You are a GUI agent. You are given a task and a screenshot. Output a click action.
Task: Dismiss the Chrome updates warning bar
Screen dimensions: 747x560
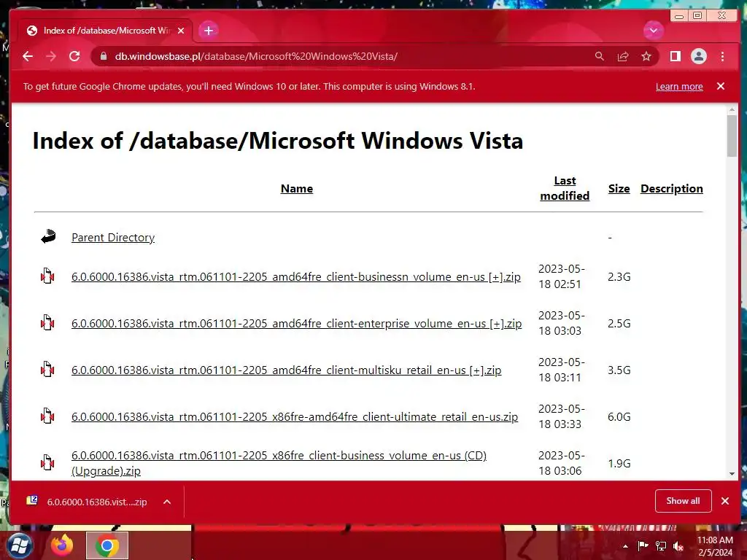[720, 86]
